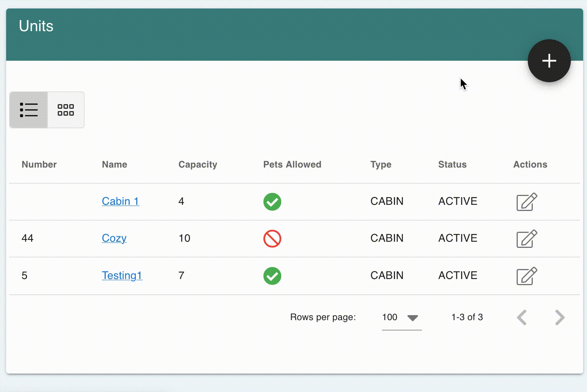Click pets not allowed icon for Cozy
This screenshot has height=392, width=587.
(272, 239)
